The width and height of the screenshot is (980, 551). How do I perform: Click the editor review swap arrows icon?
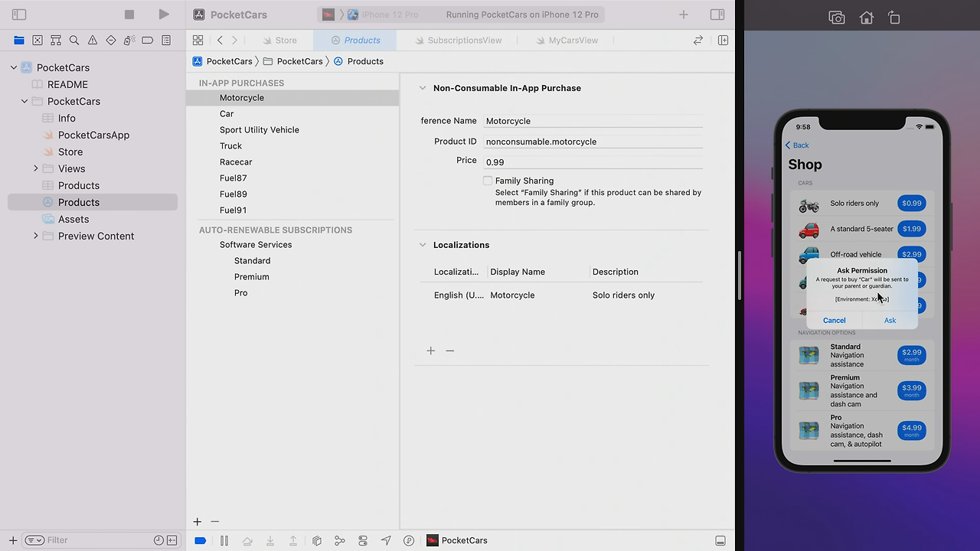(698, 40)
